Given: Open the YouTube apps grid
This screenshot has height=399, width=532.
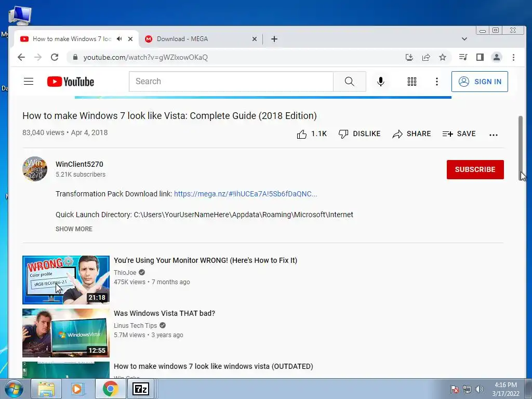Looking at the screenshot, I should pyautogui.click(x=412, y=82).
